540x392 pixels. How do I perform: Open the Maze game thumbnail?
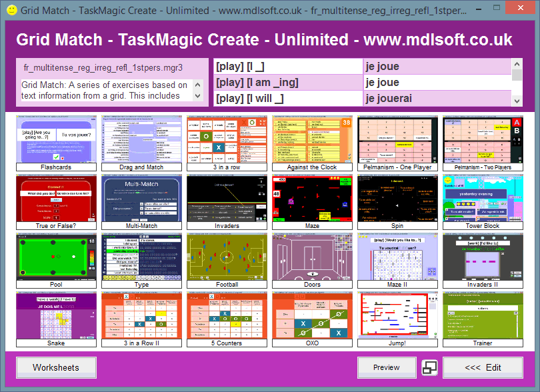[313, 202]
